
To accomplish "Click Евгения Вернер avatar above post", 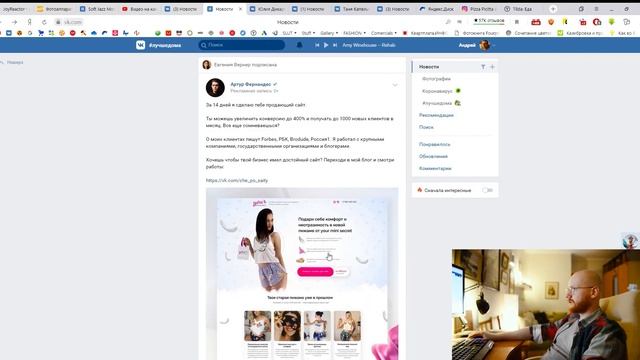I will tap(207, 64).
